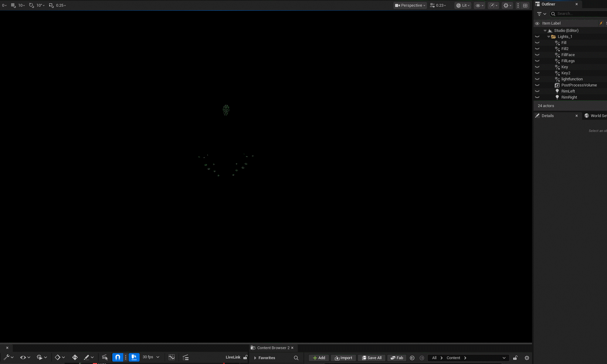Click the LiveLink button
This screenshot has width=607, height=364.
coord(233,357)
